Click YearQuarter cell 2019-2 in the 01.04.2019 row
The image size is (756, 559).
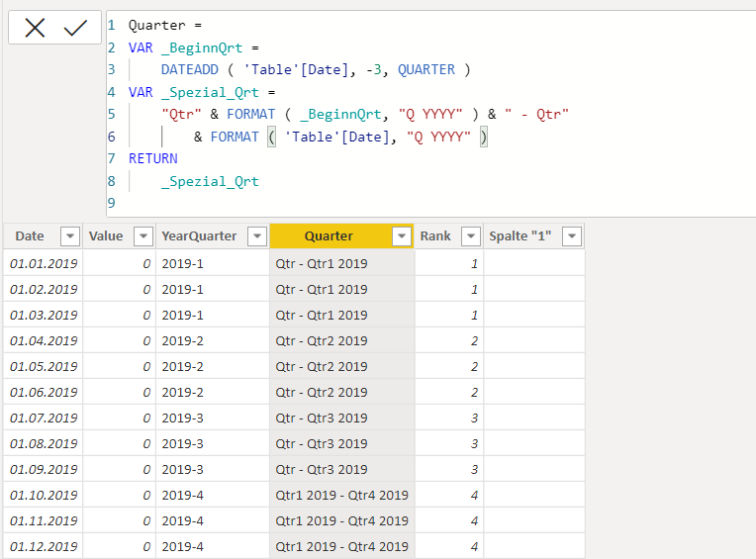coord(213,340)
